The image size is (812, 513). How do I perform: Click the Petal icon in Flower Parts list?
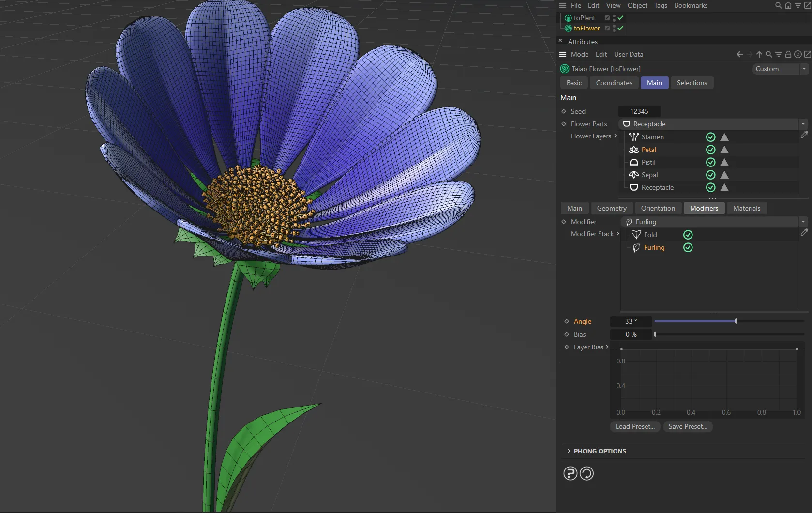[x=634, y=150]
